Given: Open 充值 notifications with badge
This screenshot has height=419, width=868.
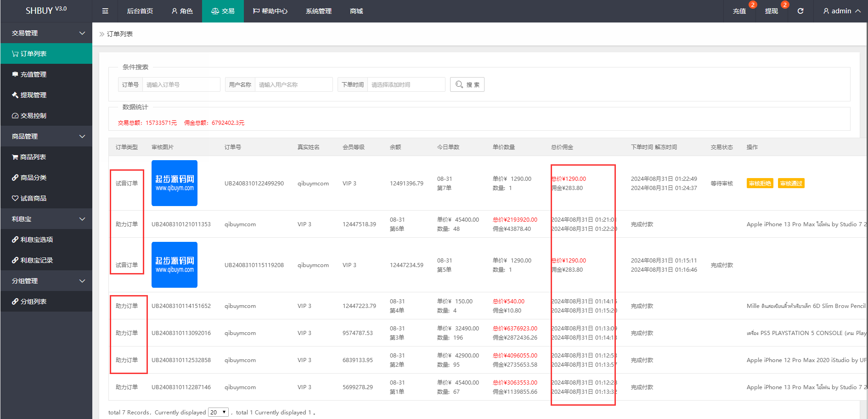Looking at the screenshot, I should [739, 11].
